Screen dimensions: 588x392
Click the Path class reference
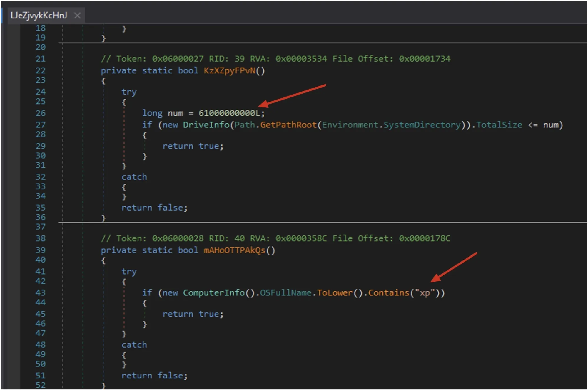coord(245,125)
